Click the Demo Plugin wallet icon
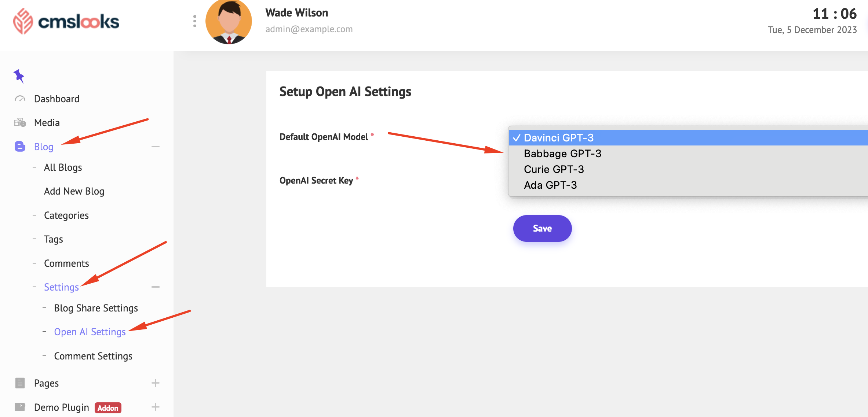Image resolution: width=868 pixels, height=417 pixels. pyautogui.click(x=20, y=407)
